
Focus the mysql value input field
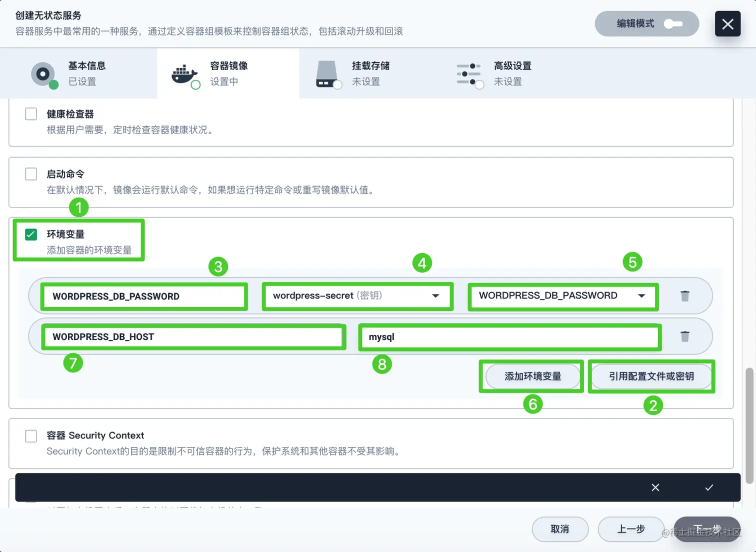[x=510, y=337]
